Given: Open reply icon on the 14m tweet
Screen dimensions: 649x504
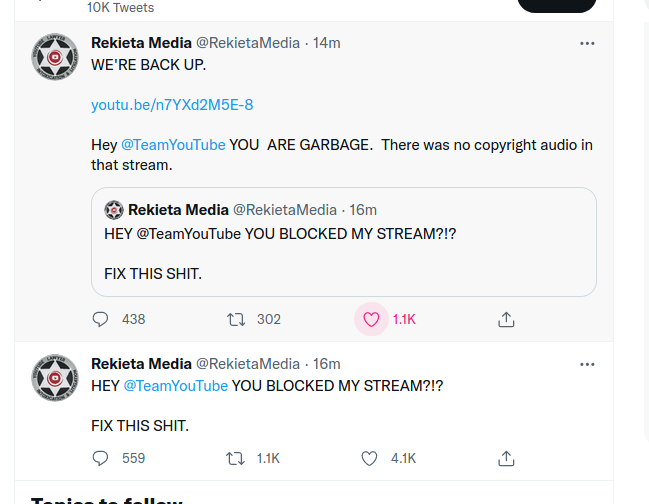Looking at the screenshot, I should click(100, 319).
